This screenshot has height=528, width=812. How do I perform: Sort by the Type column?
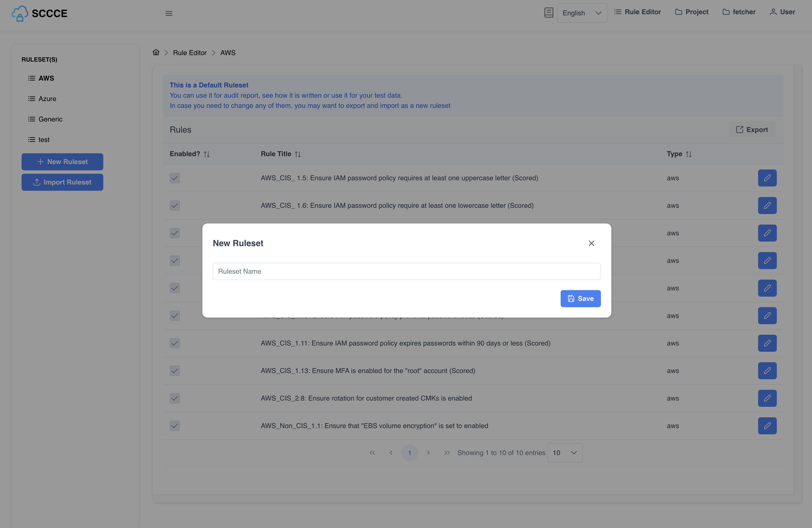coord(689,154)
